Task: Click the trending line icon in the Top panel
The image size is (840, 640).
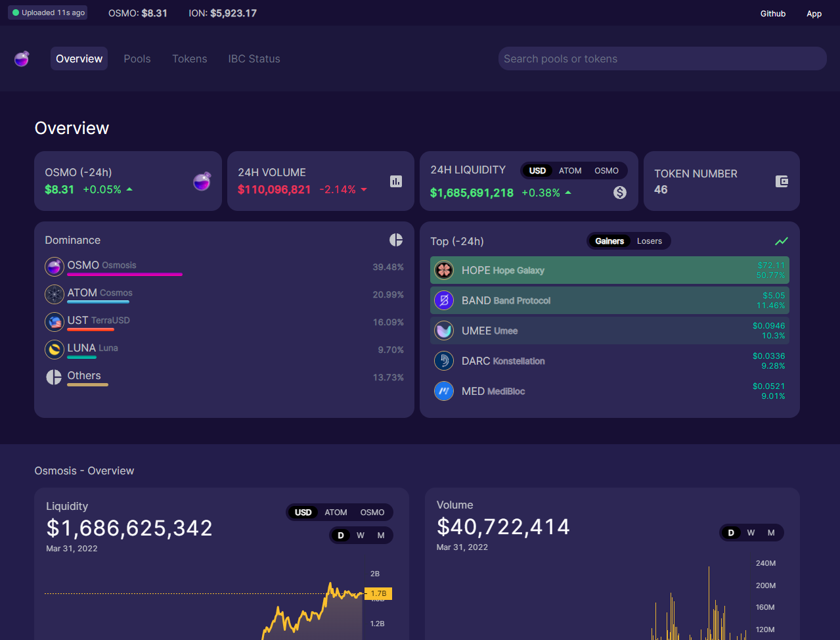Action: (782, 241)
